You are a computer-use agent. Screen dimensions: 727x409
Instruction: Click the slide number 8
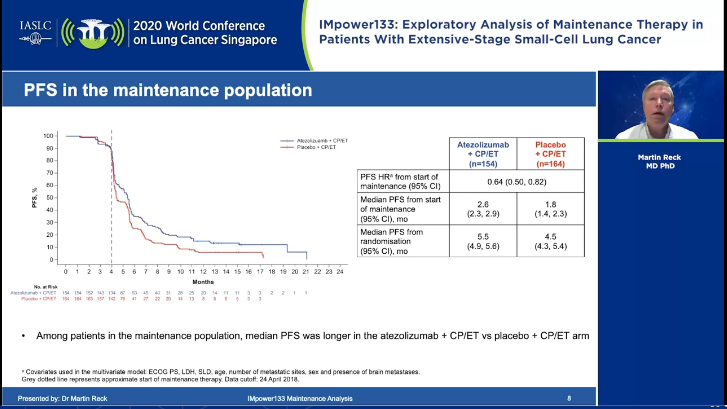[569, 398]
